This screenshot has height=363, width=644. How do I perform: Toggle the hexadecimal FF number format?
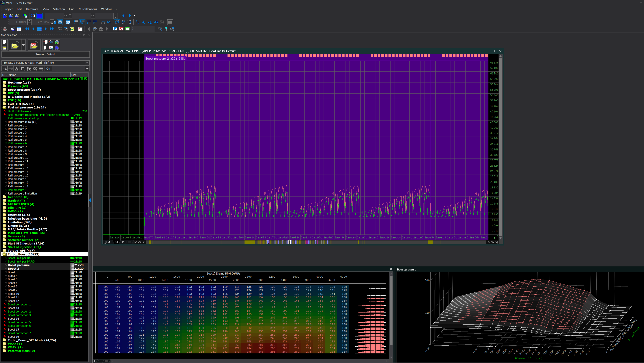coord(123,22)
